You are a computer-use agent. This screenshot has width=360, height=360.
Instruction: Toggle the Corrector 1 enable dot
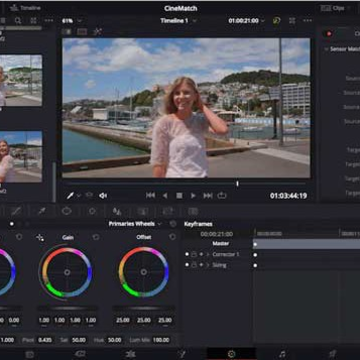pos(187,254)
